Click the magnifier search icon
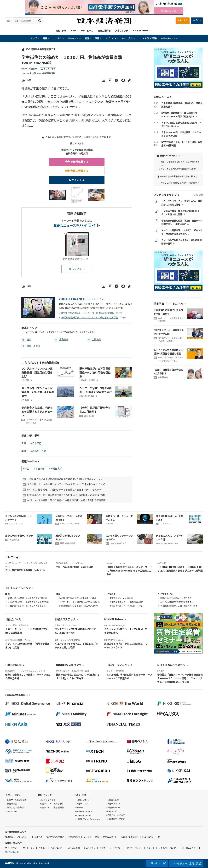 [40, 21]
